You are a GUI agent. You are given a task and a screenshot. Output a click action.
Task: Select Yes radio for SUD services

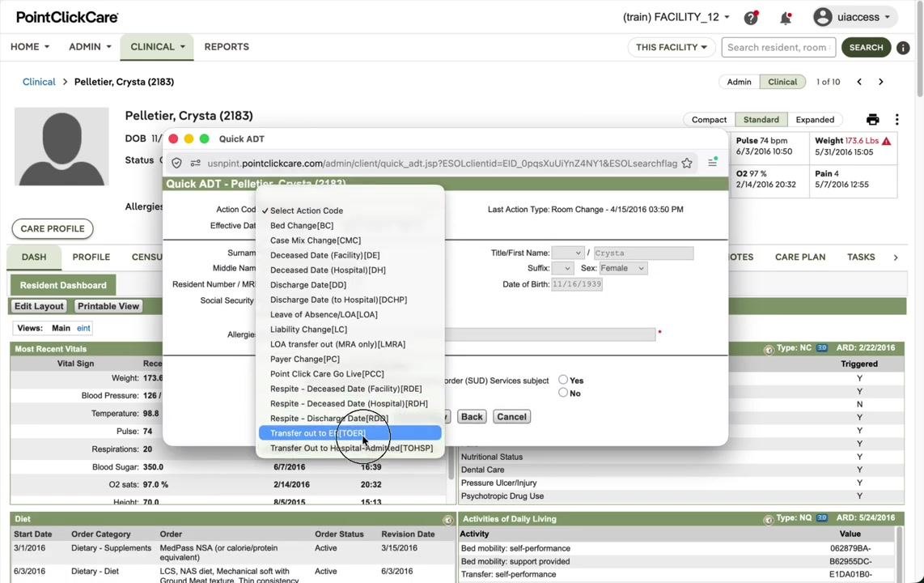(563, 380)
